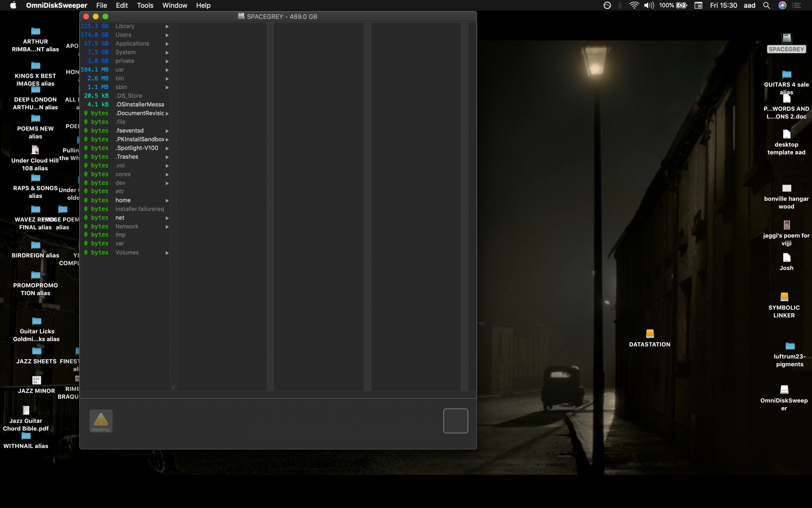
Task: Select the Josh document icon
Action: click(786, 258)
